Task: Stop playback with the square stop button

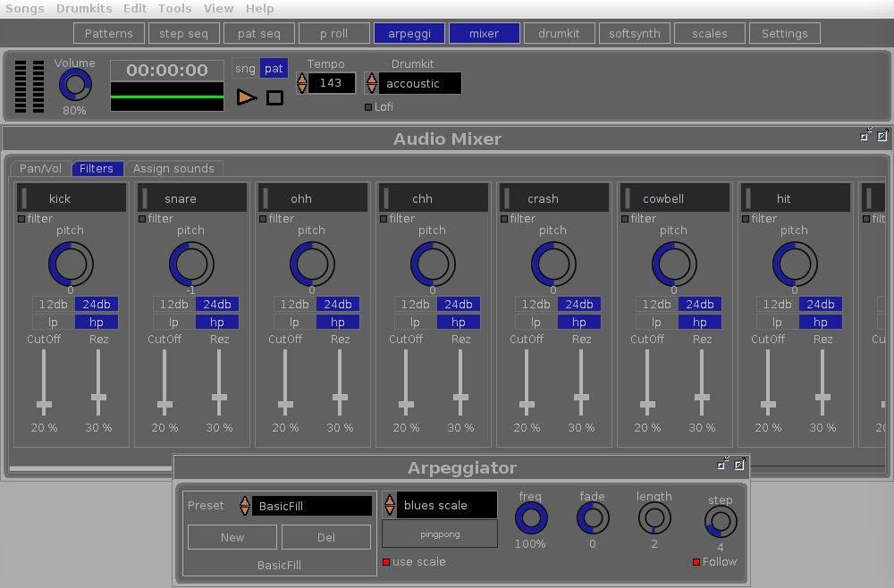Action: coord(274,97)
